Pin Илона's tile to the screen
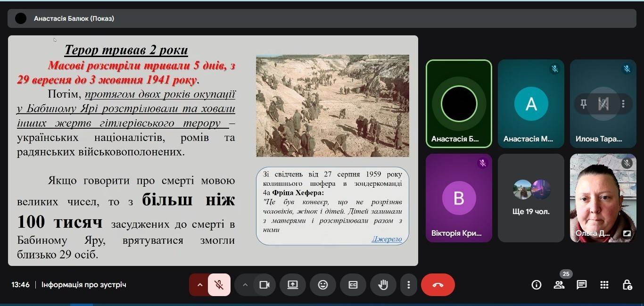This screenshot has height=306, width=644. [584, 104]
